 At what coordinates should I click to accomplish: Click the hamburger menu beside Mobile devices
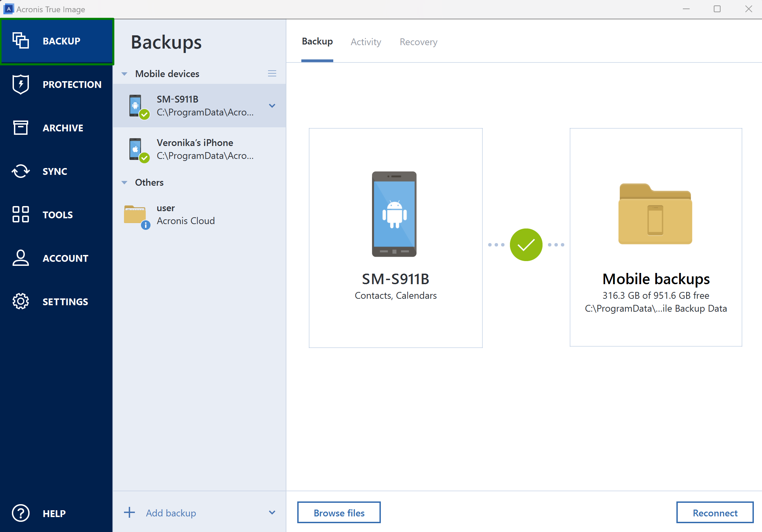click(x=272, y=73)
